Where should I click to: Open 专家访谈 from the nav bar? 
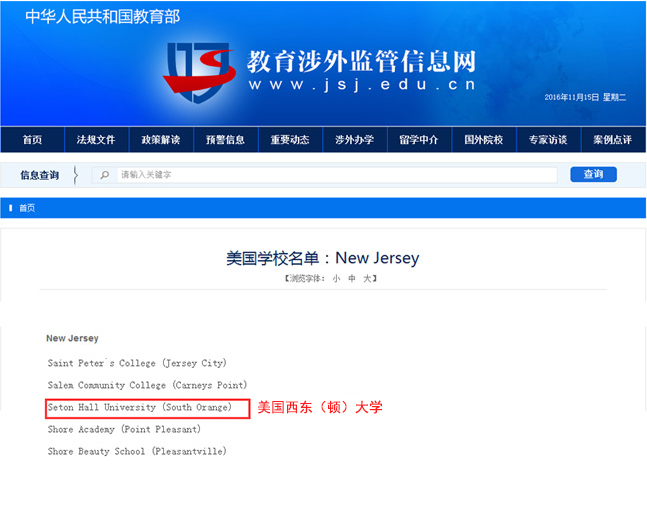tap(548, 140)
